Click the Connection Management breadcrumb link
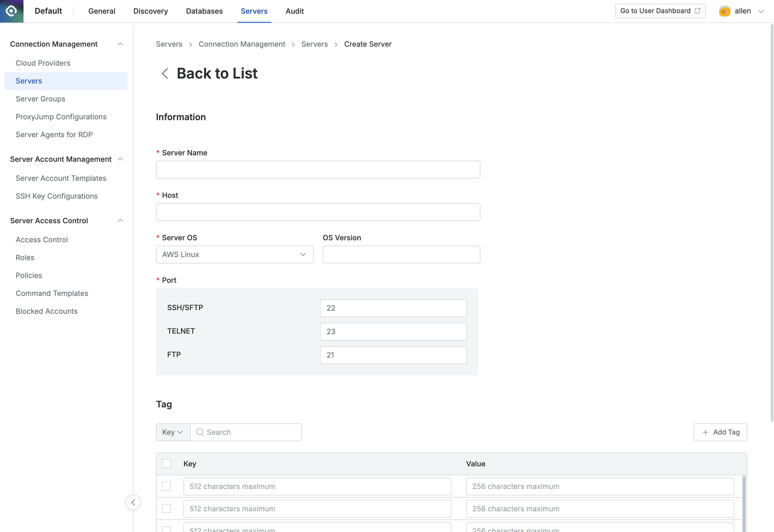Image resolution: width=774 pixels, height=532 pixels. pos(242,44)
